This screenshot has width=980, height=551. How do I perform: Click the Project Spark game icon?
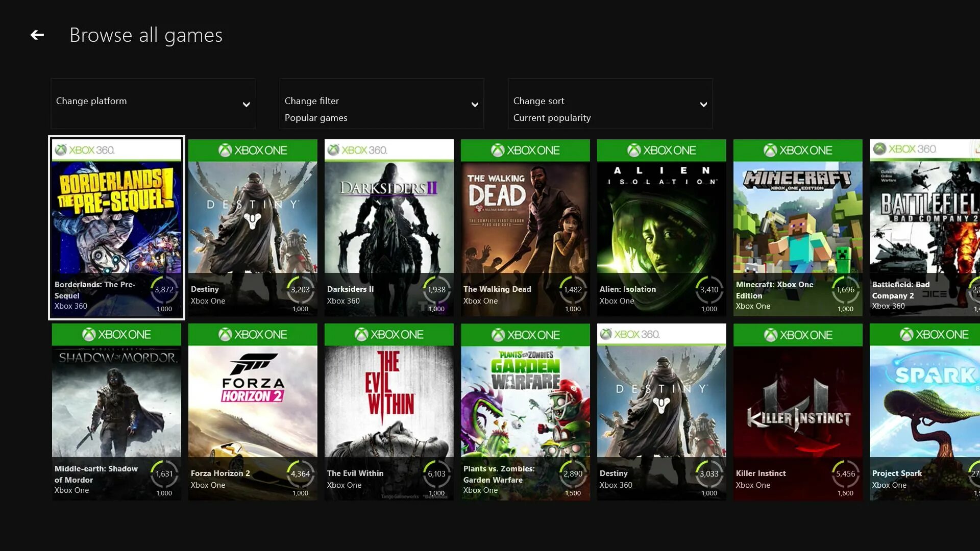(925, 411)
